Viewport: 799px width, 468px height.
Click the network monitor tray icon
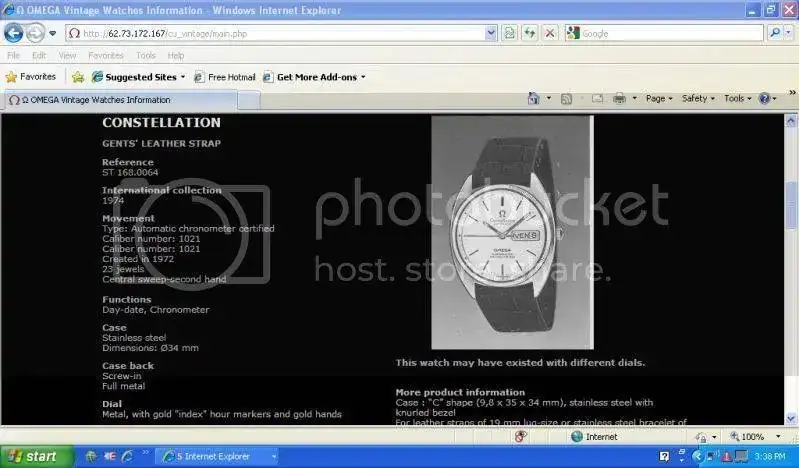point(740,456)
